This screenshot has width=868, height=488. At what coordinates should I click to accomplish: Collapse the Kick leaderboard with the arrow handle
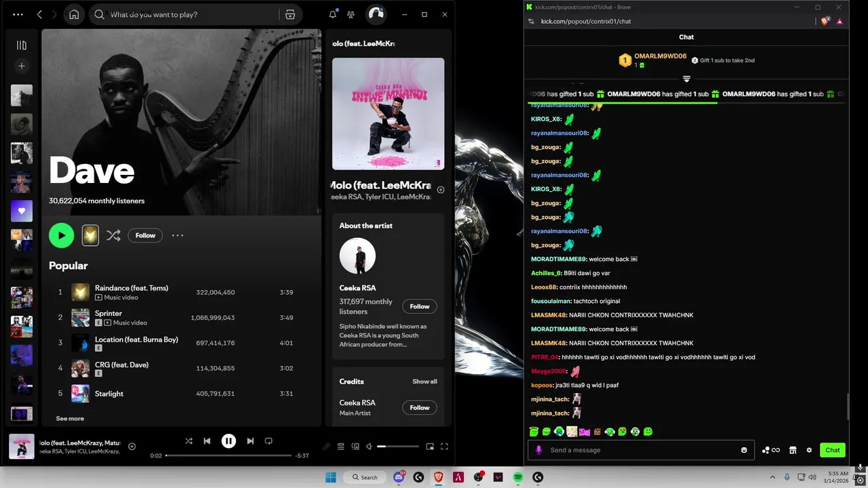click(x=686, y=79)
